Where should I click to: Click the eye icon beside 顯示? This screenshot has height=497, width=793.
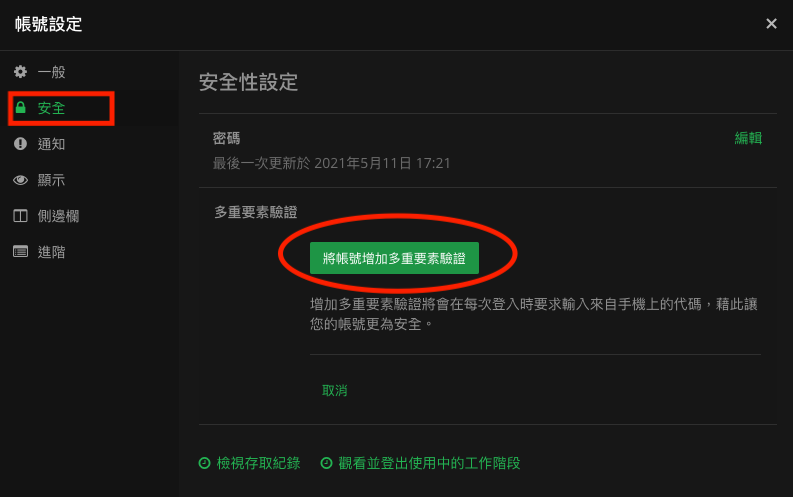(x=20, y=180)
